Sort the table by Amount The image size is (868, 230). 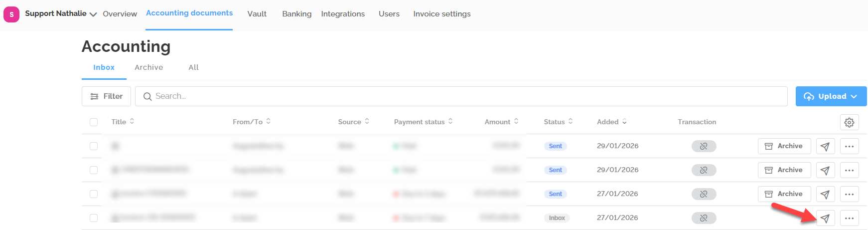[x=502, y=122]
